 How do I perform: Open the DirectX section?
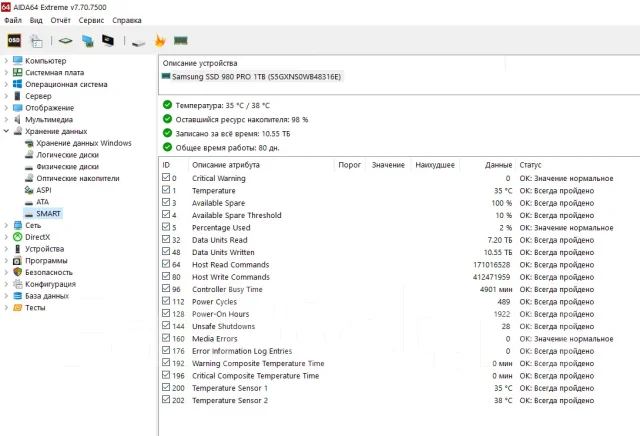(38, 237)
